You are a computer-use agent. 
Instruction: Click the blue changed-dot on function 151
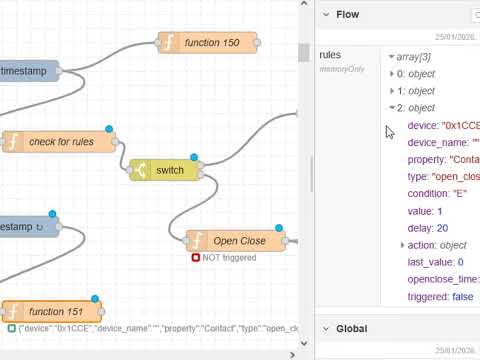95,299
